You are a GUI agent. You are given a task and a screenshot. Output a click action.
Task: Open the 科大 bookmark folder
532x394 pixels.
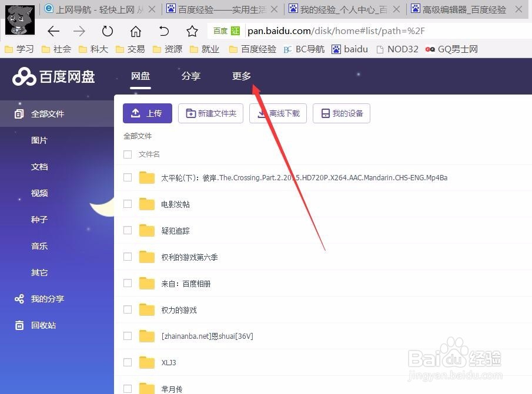pos(93,49)
